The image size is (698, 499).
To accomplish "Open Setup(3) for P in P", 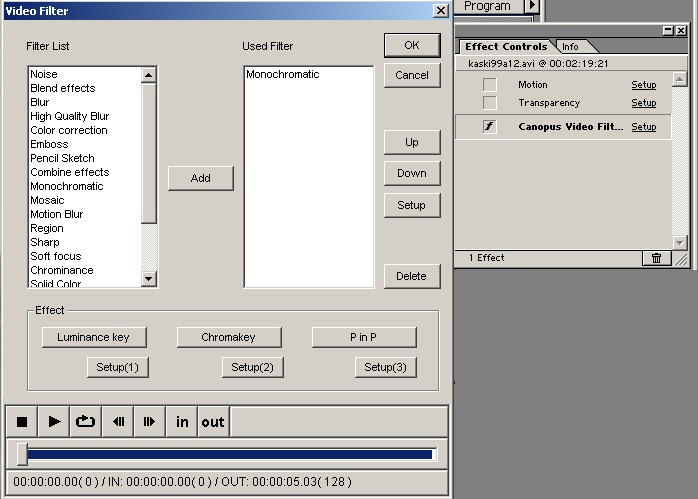I will (x=386, y=367).
